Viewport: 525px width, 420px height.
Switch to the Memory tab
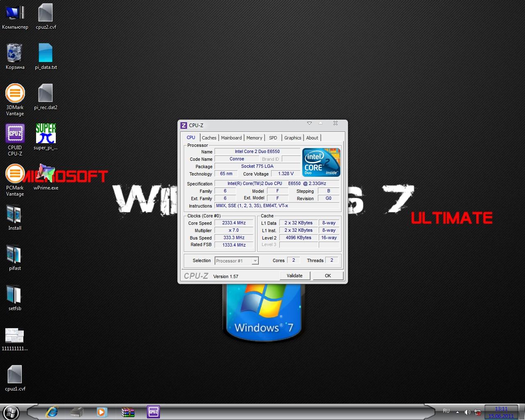(254, 138)
